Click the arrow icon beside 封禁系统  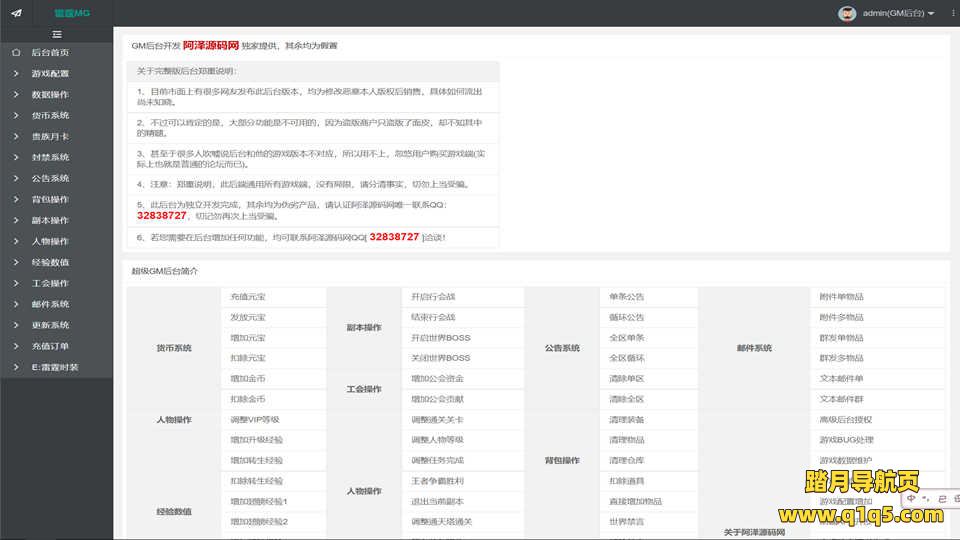point(16,157)
